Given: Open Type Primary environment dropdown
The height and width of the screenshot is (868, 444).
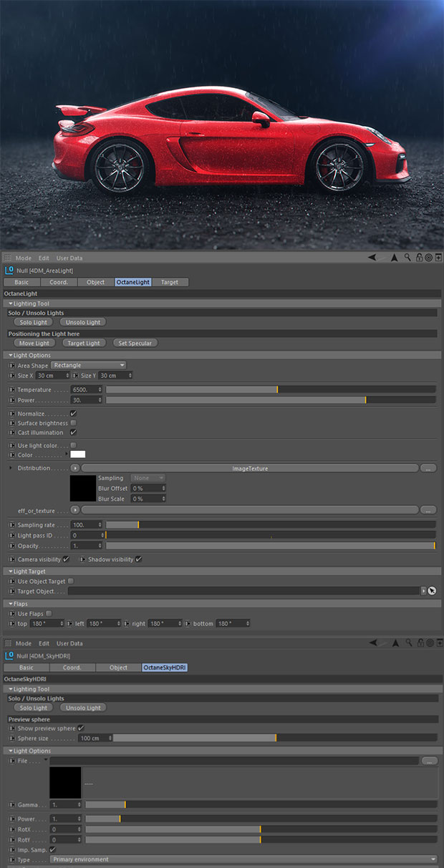Looking at the screenshot, I should (243, 859).
